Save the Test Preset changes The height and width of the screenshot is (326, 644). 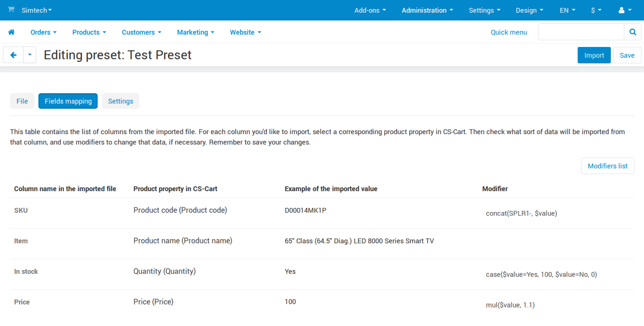click(x=627, y=55)
